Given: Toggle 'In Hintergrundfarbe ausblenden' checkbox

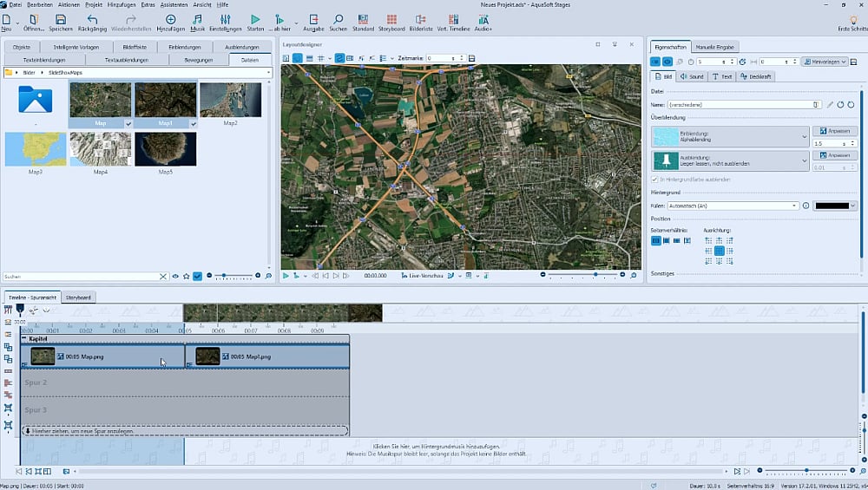Looking at the screenshot, I should [654, 180].
